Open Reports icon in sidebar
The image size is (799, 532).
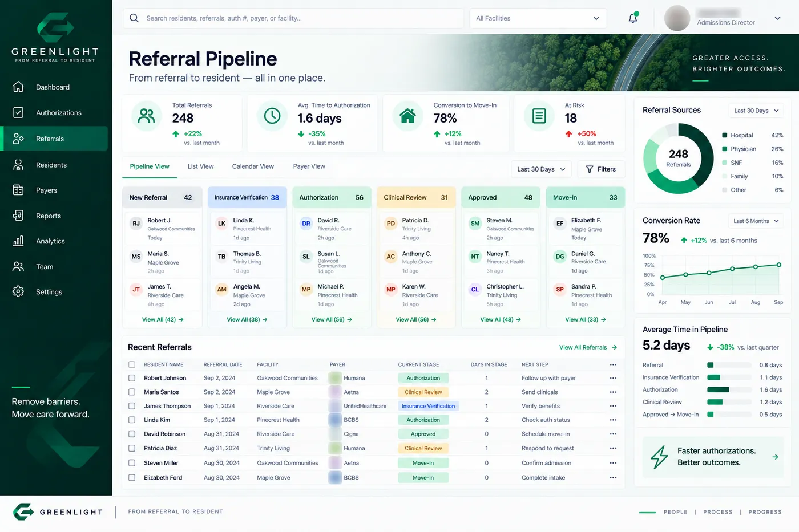(x=18, y=216)
